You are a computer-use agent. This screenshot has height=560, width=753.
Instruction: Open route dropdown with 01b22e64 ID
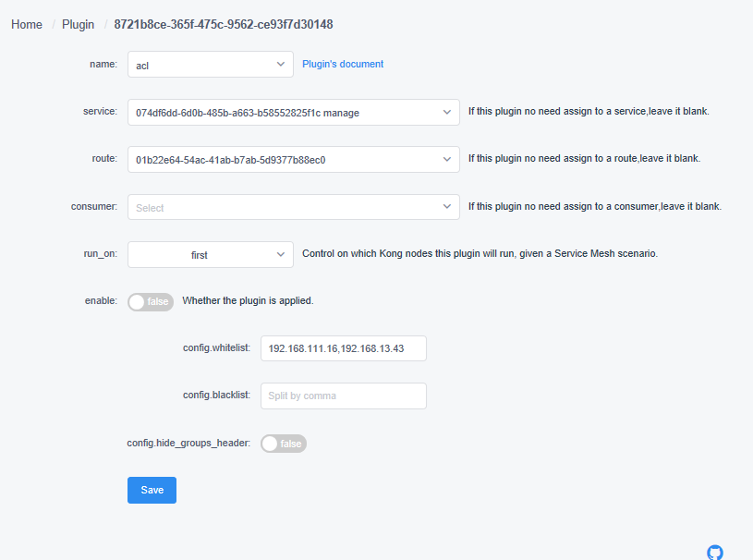coord(294,160)
